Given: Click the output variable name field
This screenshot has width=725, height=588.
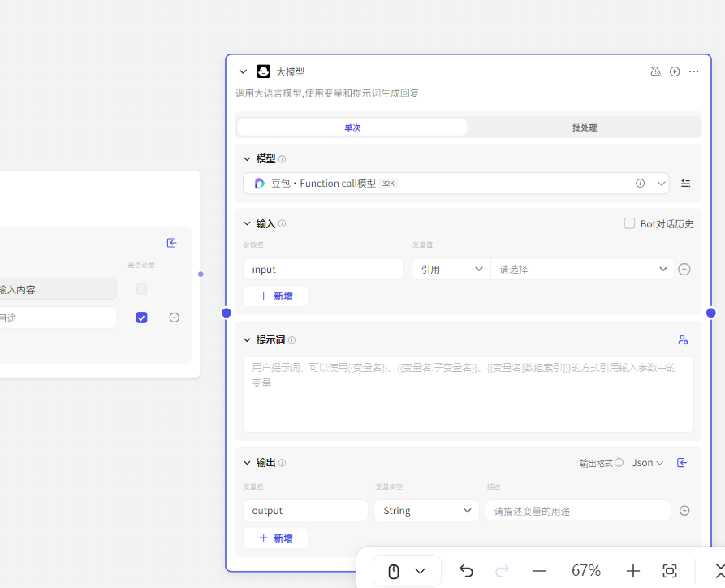Looking at the screenshot, I should tap(305, 511).
